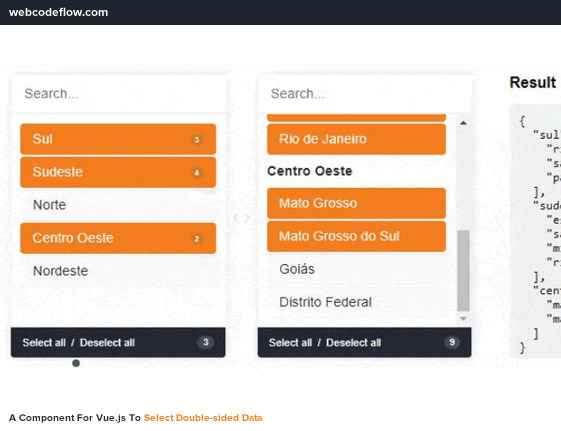Click Deselect all in the left list footer

coord(107,343)
